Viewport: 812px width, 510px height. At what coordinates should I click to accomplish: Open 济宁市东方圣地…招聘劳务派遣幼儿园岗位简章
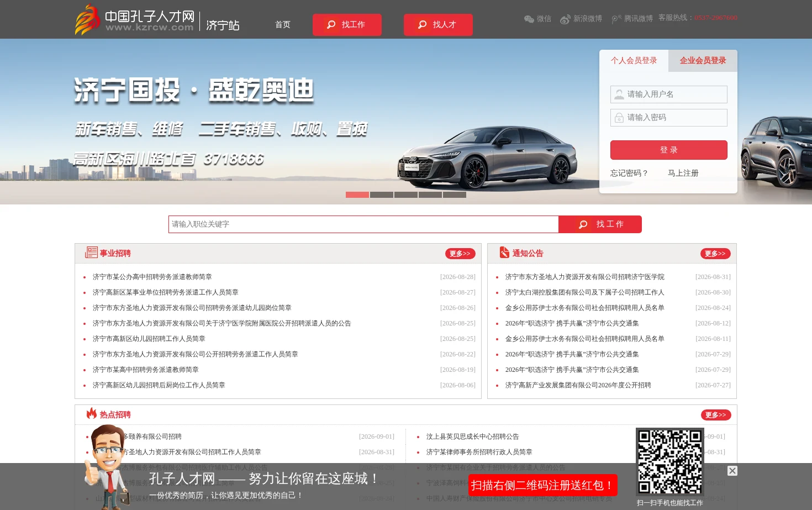[192, 308]
